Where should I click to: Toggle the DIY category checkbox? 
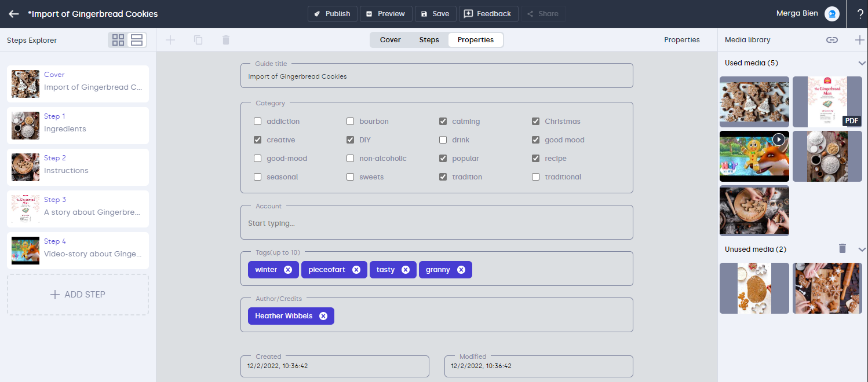pos(350,140)
